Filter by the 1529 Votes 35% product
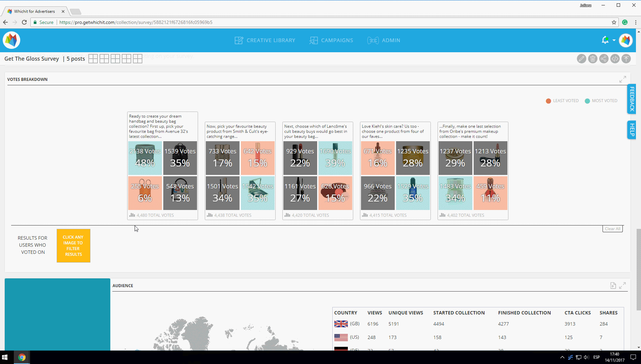Image resolution: width=641 pixels, height=364 pixels. tap(413, 193)
